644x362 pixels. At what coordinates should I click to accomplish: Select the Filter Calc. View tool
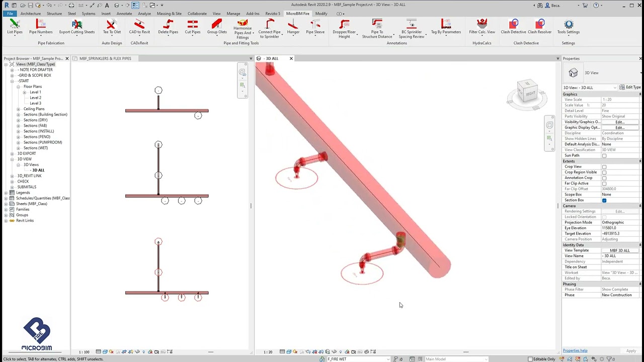pyautogui.click(x=481, y=28)
